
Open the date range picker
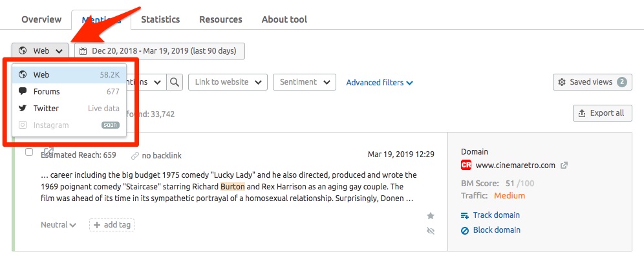[160, 51]
